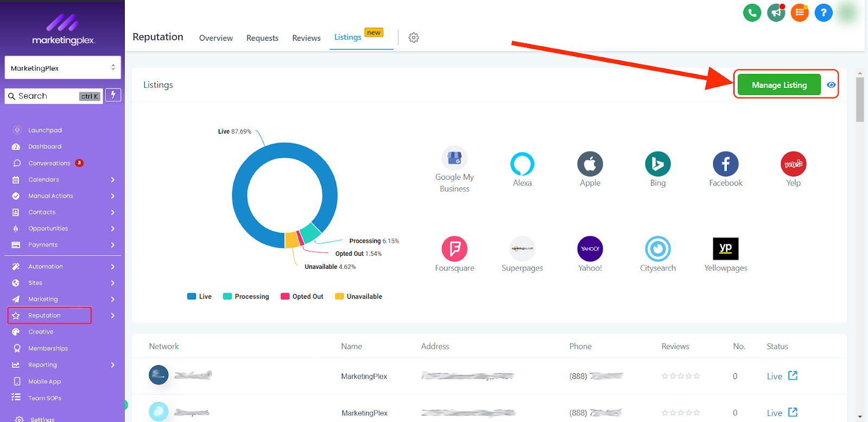Click the first network row avatar icon

click(158, 375)
